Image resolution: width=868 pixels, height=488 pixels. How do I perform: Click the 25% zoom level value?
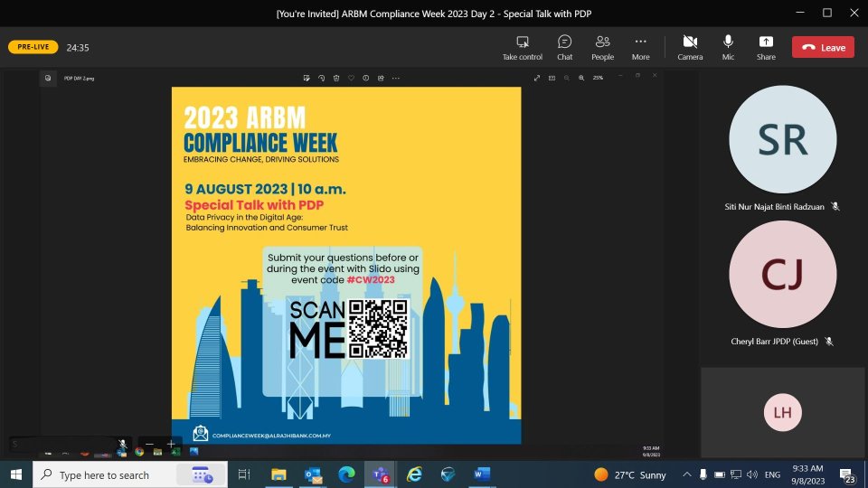[598, 78]
